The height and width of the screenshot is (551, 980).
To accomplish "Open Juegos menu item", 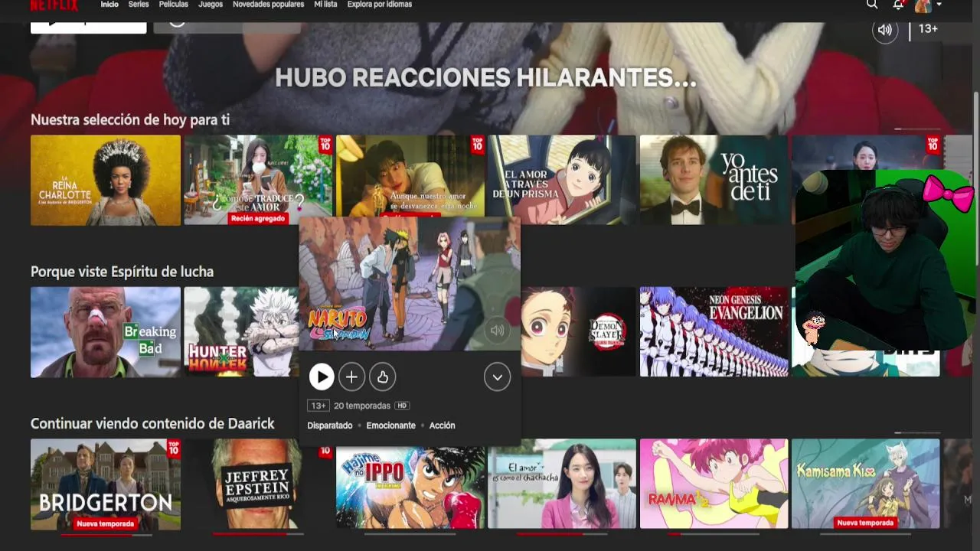I will [211, 5].
